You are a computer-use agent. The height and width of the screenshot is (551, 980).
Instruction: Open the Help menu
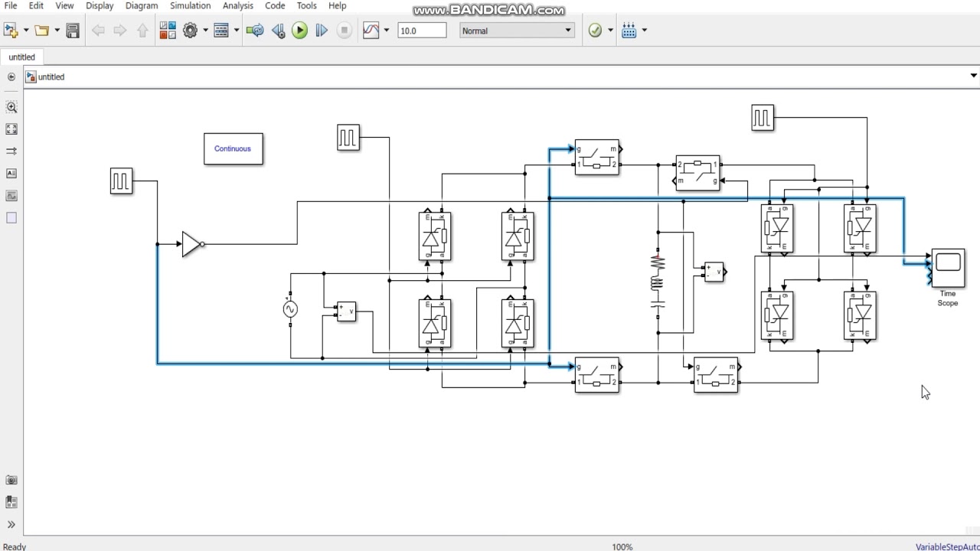(x=337, y=6)
